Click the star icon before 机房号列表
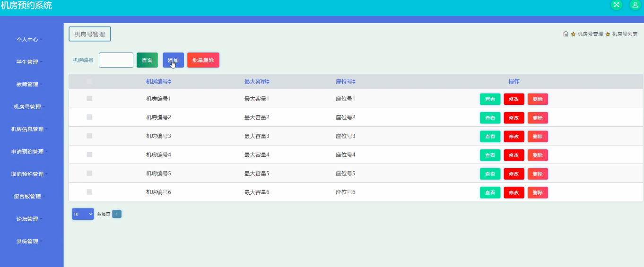This screenshot has width=644, height=267. [608, 34]
